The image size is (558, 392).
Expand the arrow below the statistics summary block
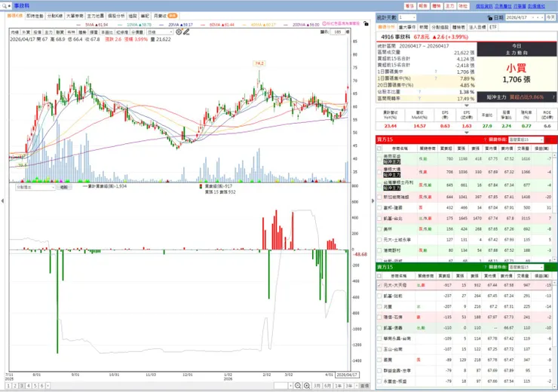467,106
